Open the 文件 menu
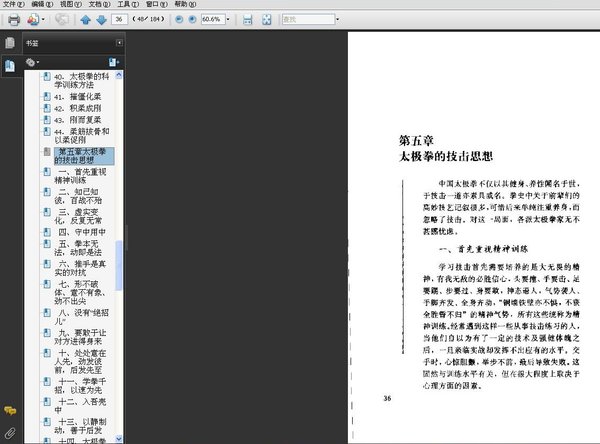This screenshot has width=600, height=444. pos(14,4)
